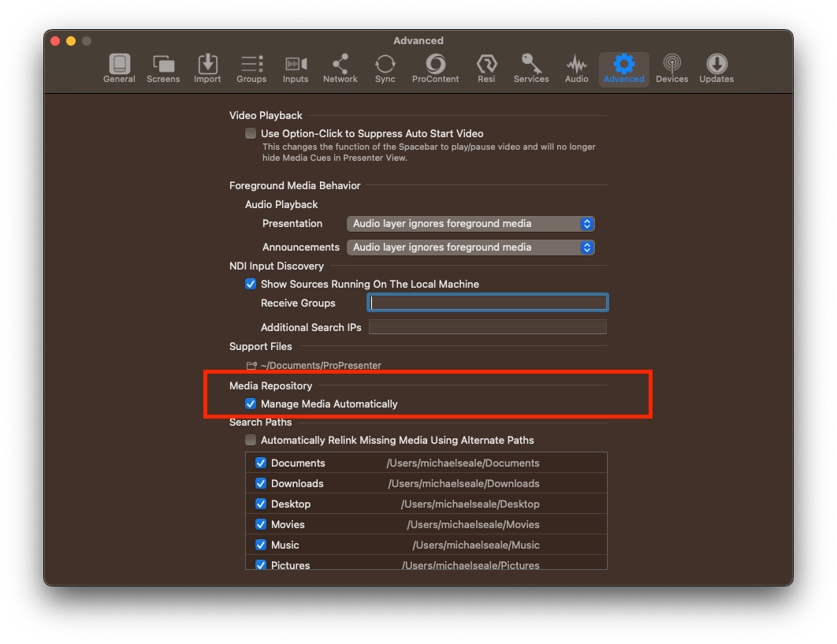The height and width of the screenshot is (644, 837).
Task: Click the Support Files folder icon
Action: coord(251,366)
